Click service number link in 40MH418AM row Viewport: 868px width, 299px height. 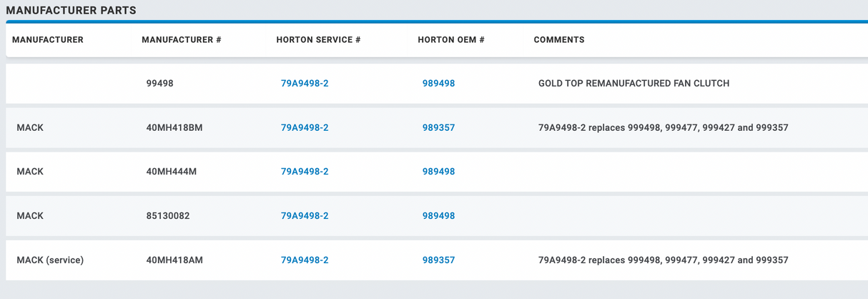[x=305, y=260]
